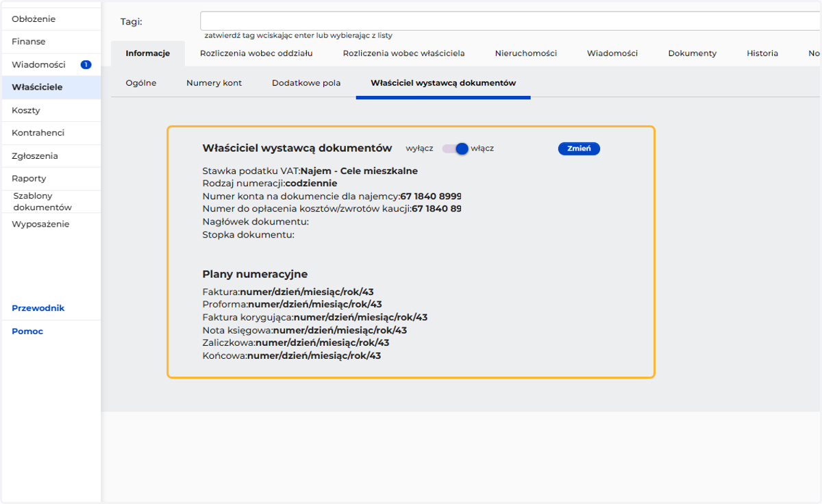Image resolution: width=822 pixels, height=504 pixels.
Task: Click the włącz label
Action: (482, 148)
